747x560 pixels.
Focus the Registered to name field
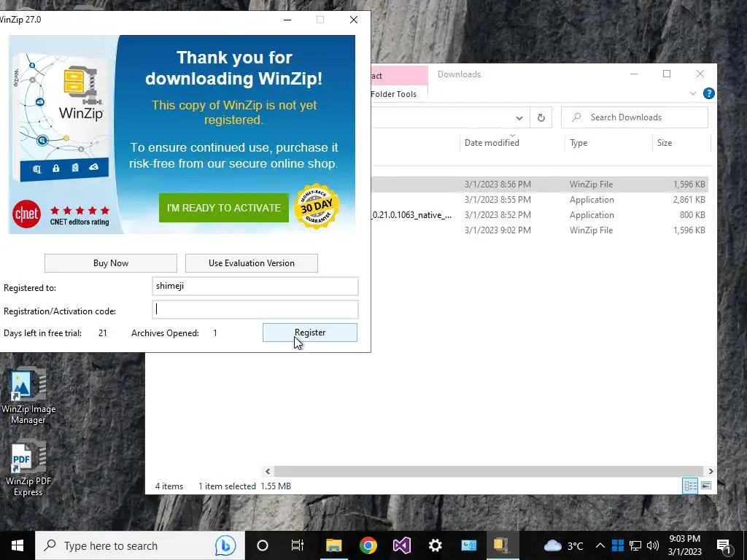click(x=255, y=286)
